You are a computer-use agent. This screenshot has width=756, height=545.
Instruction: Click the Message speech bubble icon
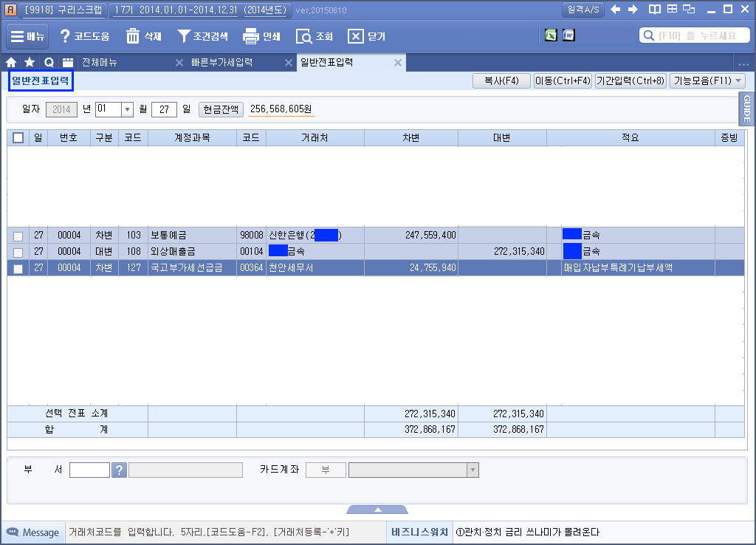pyautogui.click(x=13, y=532)
